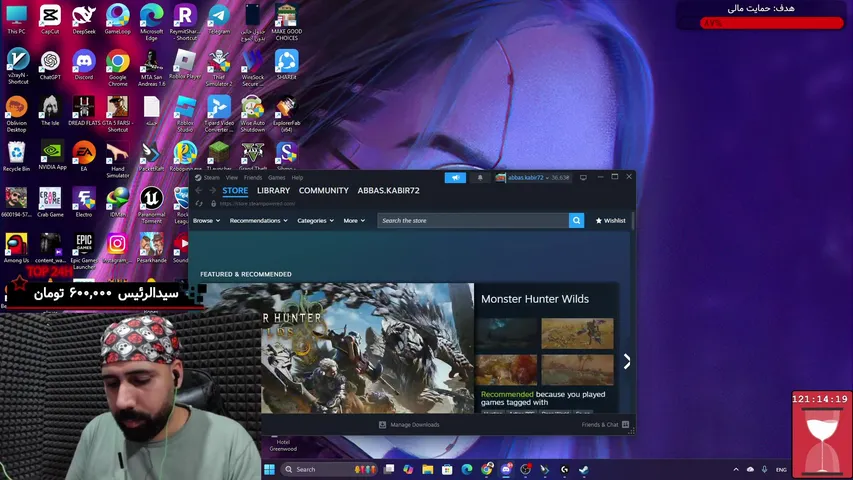Open the Epic Games Launcher shortcut

84,251
